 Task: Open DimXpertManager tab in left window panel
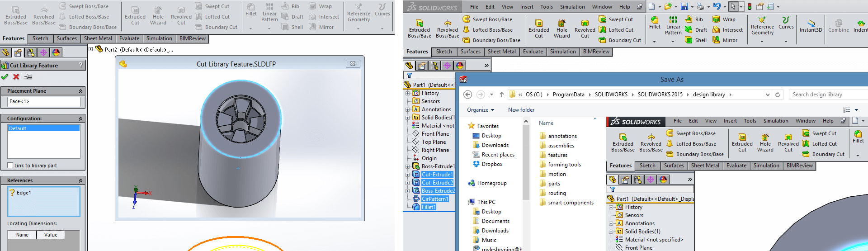(43, 52)
